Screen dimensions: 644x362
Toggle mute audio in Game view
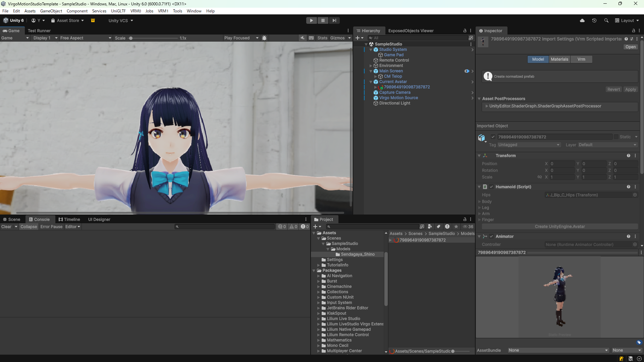[x=303, y=38]
